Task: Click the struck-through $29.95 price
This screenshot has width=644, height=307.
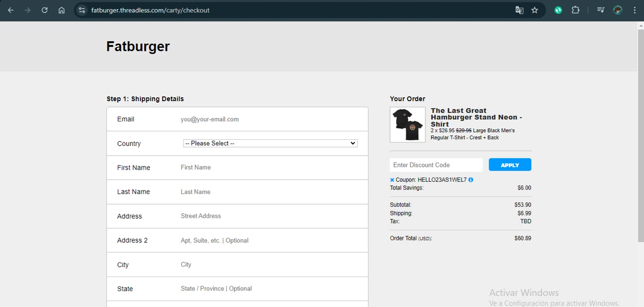Action: (464, 130)
